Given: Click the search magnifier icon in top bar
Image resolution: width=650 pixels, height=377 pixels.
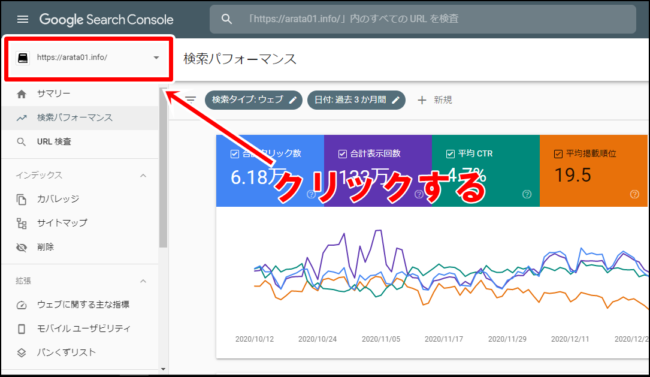Looking at the screenshot, I should point(226,19).
